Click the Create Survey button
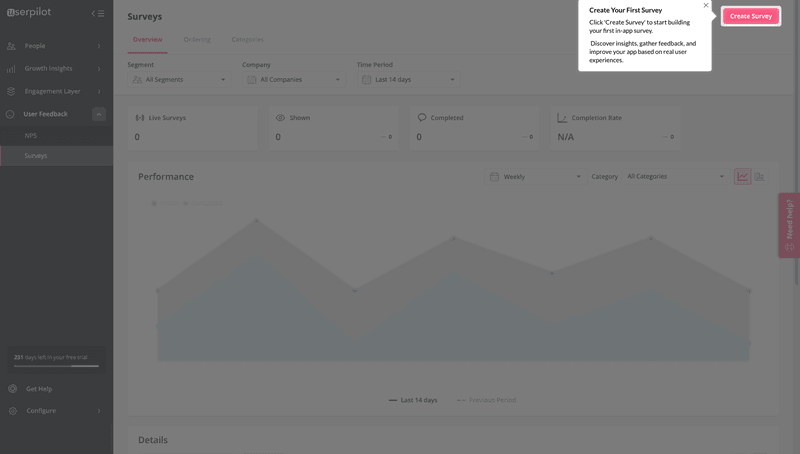 751,16
